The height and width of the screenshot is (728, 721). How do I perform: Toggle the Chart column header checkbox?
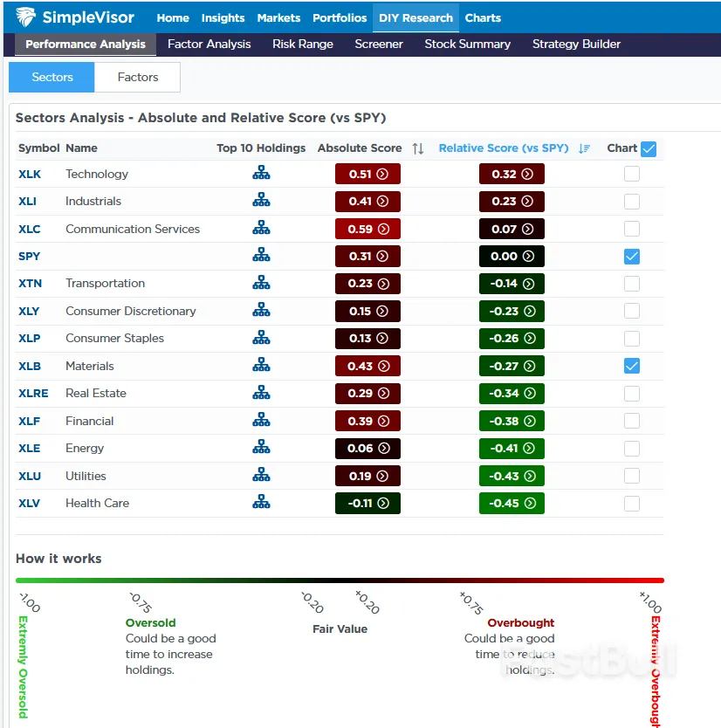pyautogui.click(x=649, y=148)
